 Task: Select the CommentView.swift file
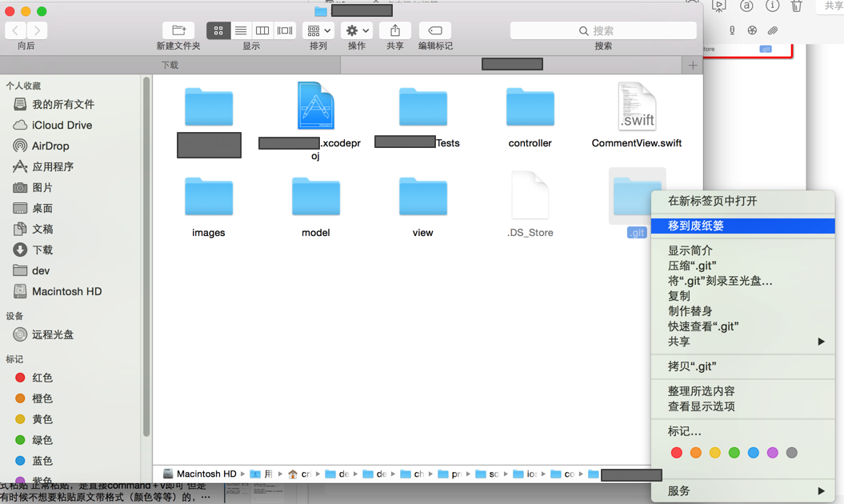click(x=637, y=106)
